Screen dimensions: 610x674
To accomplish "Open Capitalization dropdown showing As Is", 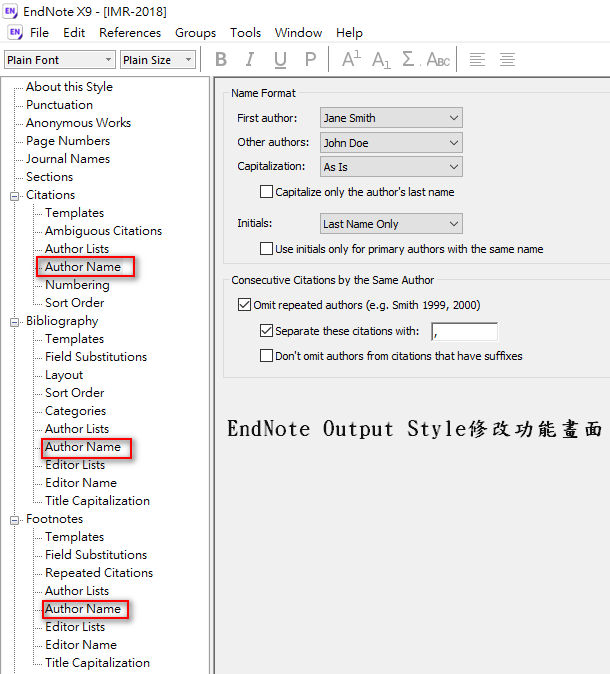I will pos(391,167).
